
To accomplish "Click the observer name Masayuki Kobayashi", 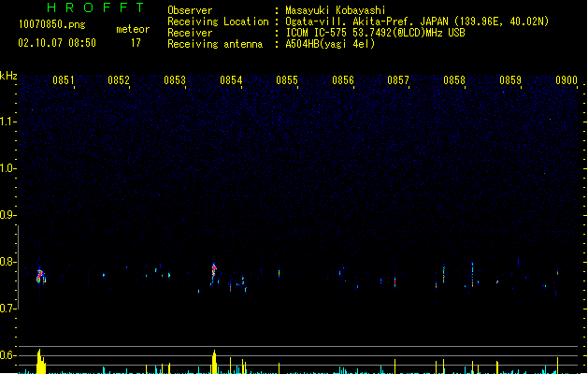I will point(336,10).
